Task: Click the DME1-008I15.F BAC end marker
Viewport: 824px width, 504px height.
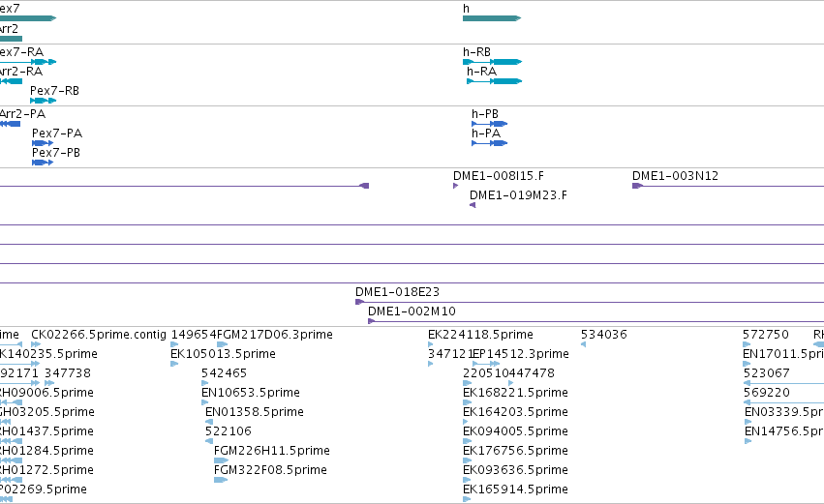Action: point(456,186)
